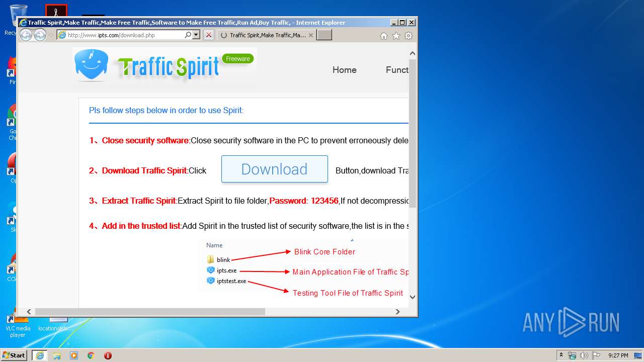The image size is (644, 362).
Task: Open the favorites star icon
Action: coord(396,36)
